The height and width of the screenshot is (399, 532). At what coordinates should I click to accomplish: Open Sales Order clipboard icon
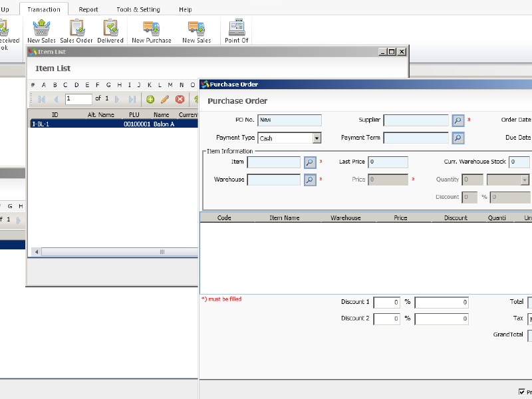click(76, 31)
